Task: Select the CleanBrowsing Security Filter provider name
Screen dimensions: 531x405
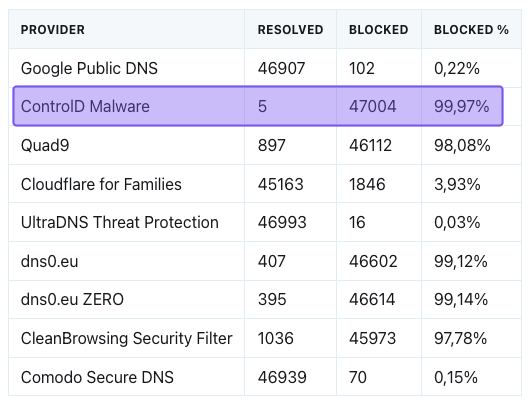Action: click(127, 338)
